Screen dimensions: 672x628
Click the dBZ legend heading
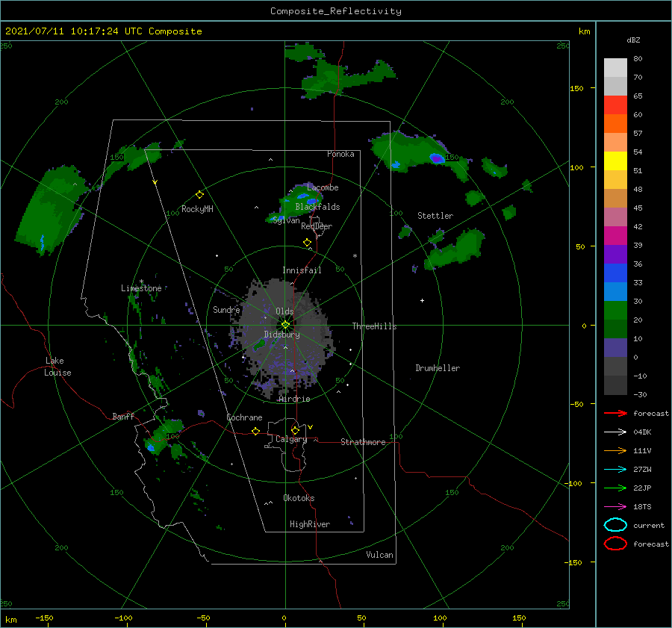tap(633, 40)
